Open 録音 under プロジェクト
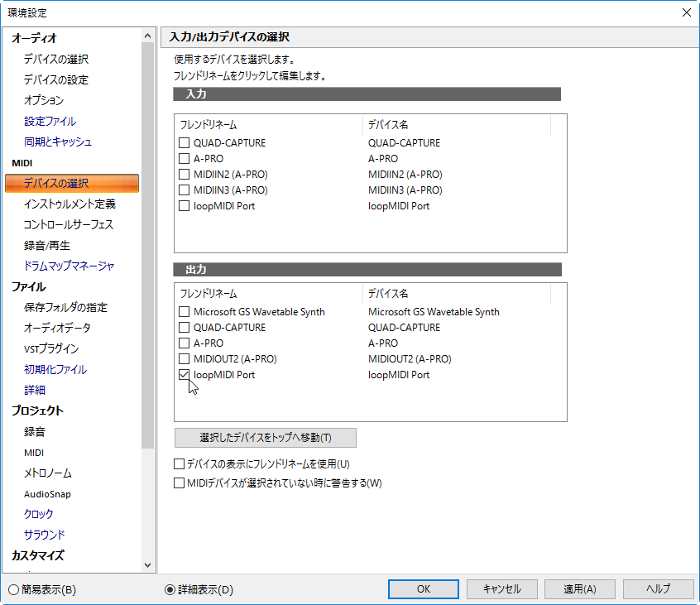Image resolution: width=700 pixels, height=605 pixels. [35, 432]
